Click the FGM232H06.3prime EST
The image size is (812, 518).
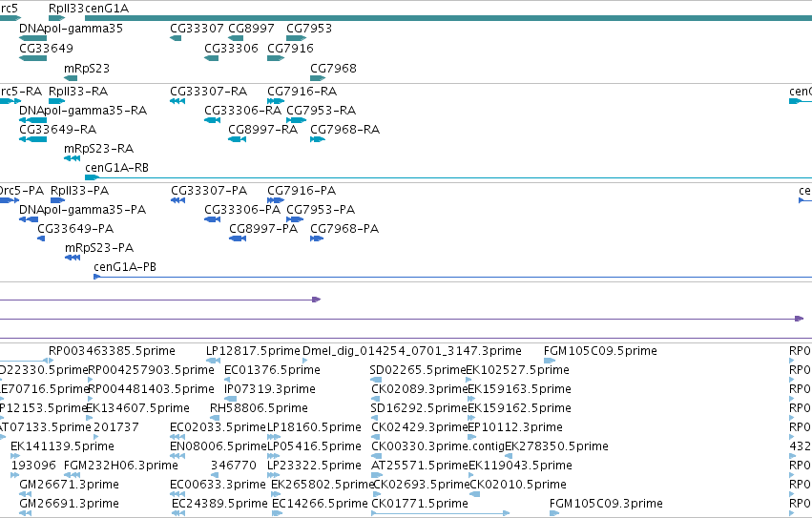[72, 475]
